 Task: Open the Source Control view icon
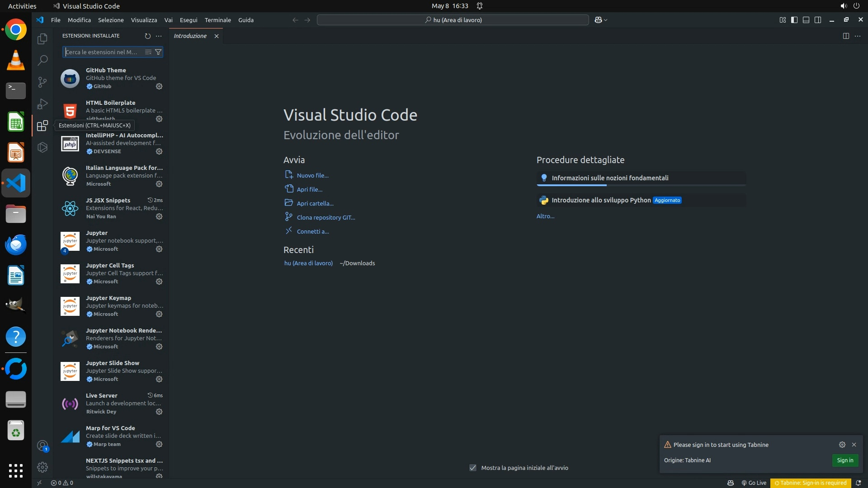tap(42, 82)
